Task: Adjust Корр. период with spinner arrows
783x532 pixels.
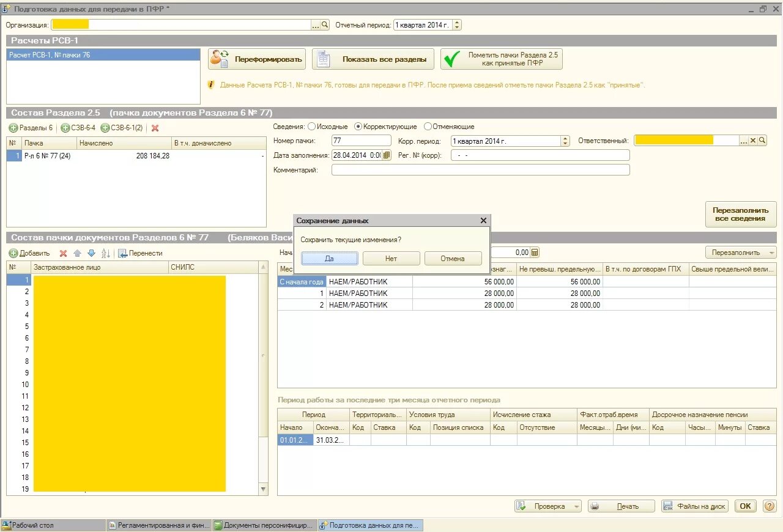Action: (565, 141)
